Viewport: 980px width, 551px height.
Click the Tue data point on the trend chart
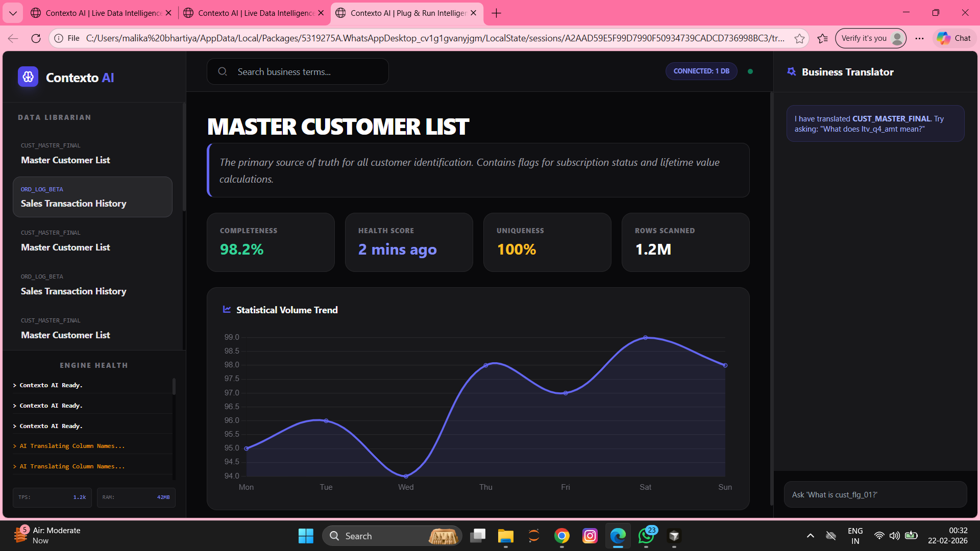coord(326,421)
